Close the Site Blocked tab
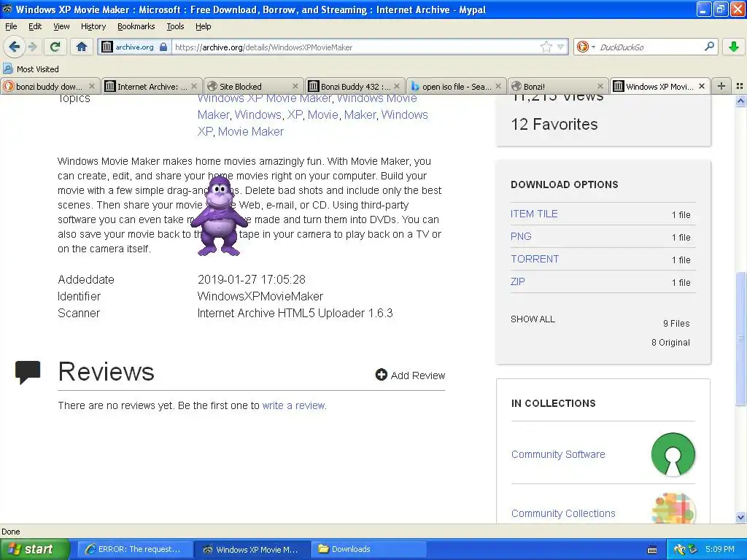The width and height of the screenshot is (747, 560). (295, 86)
